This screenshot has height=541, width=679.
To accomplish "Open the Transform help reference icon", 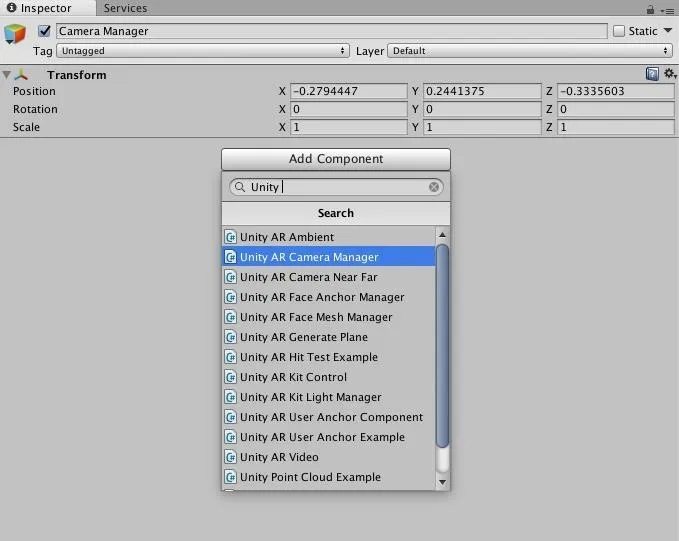I will [652, 74].
